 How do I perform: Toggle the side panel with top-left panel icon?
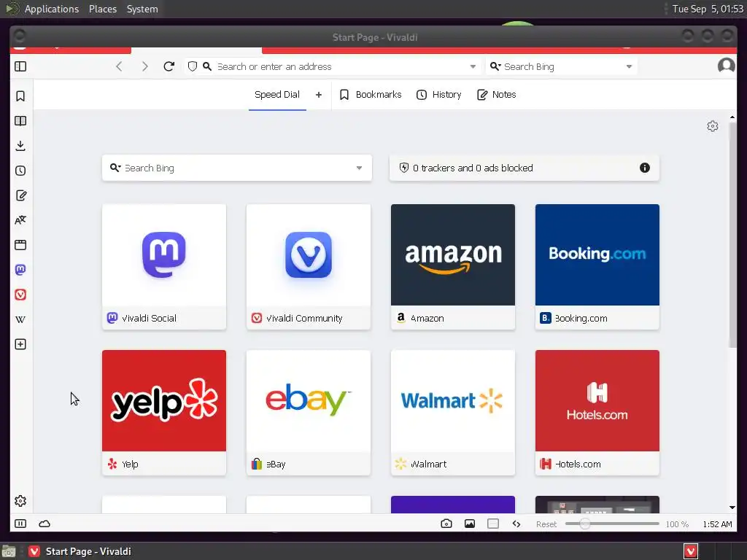point(20,66)
